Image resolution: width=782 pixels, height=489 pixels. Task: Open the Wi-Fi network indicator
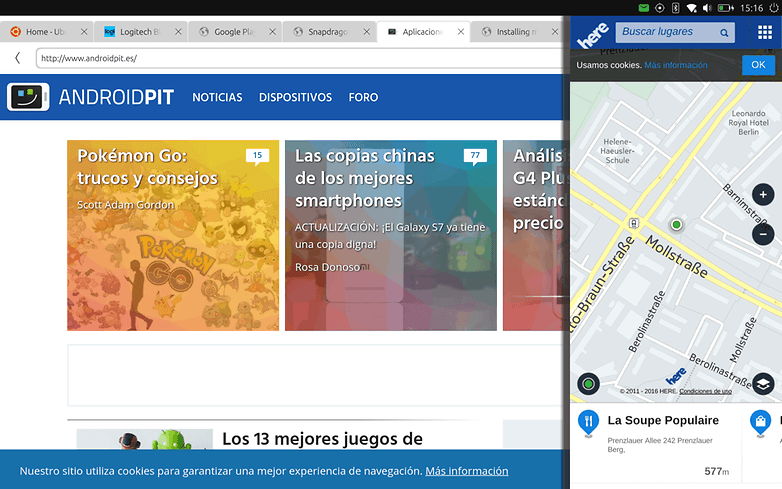tap(691, 8)
